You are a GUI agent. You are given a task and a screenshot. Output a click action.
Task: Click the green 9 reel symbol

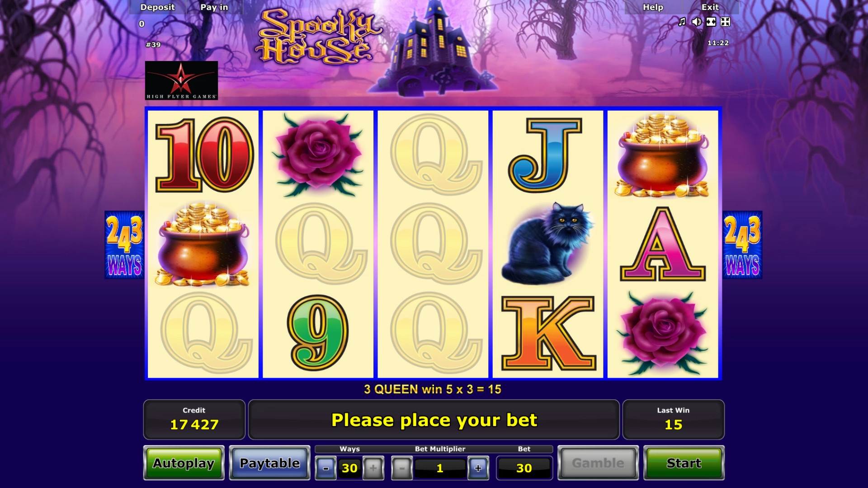pyautogui.click(x=318, y=333)
